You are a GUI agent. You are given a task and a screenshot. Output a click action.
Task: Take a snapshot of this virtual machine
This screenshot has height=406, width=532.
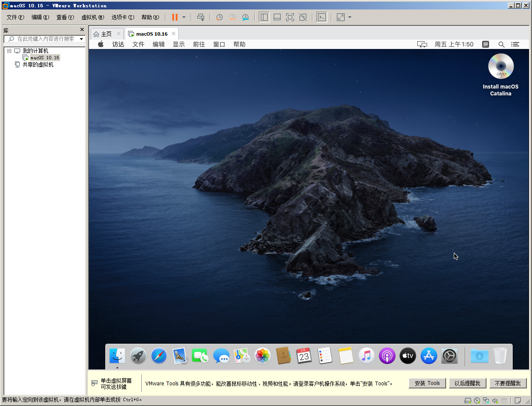(x=219, y=17)
